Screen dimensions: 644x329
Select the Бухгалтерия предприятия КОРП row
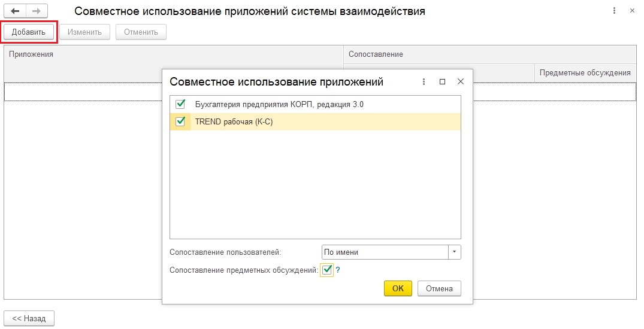tap(315, 104)
